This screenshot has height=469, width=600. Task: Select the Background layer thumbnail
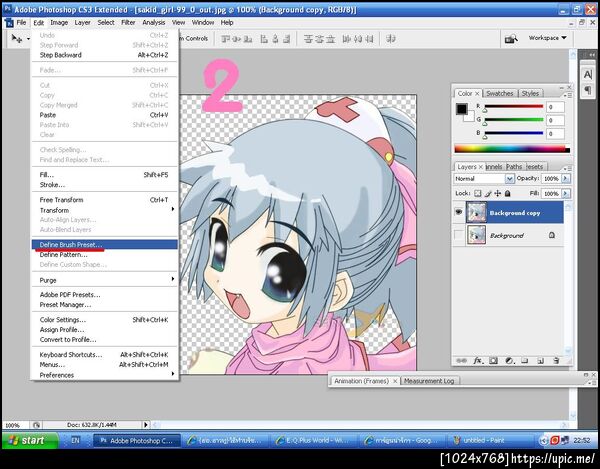coord(476,235)
